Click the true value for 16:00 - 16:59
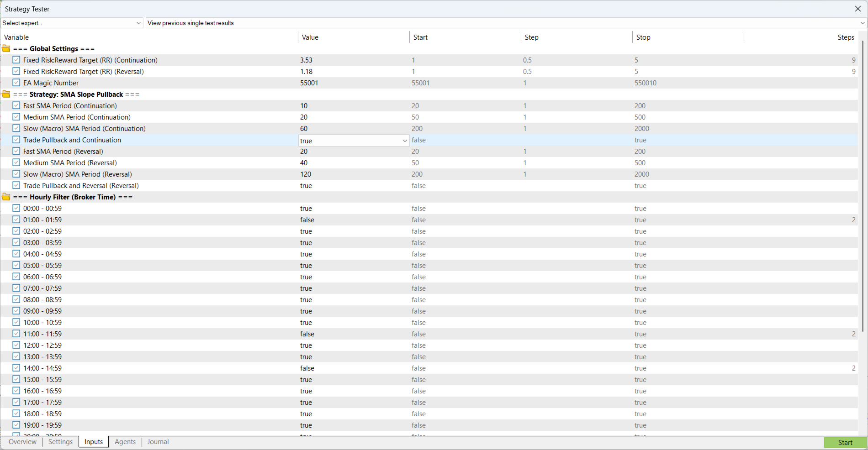Screen dimensions: 868x450 306,391
